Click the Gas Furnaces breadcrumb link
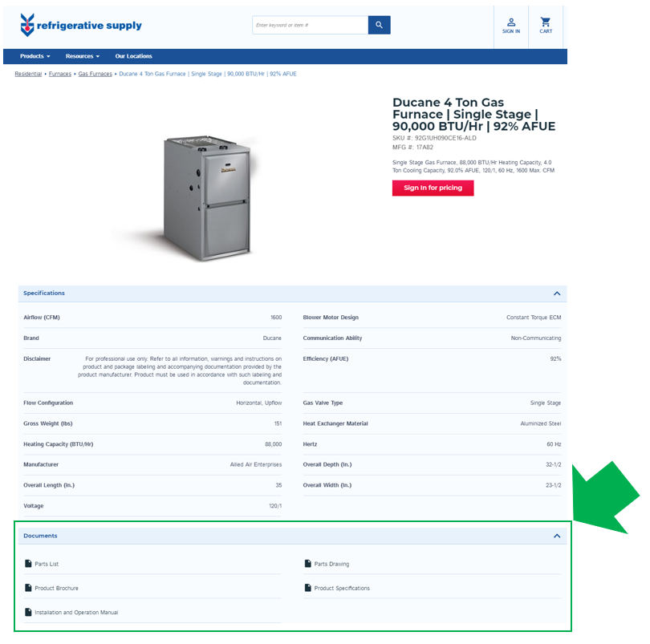 tap(95, 74)
